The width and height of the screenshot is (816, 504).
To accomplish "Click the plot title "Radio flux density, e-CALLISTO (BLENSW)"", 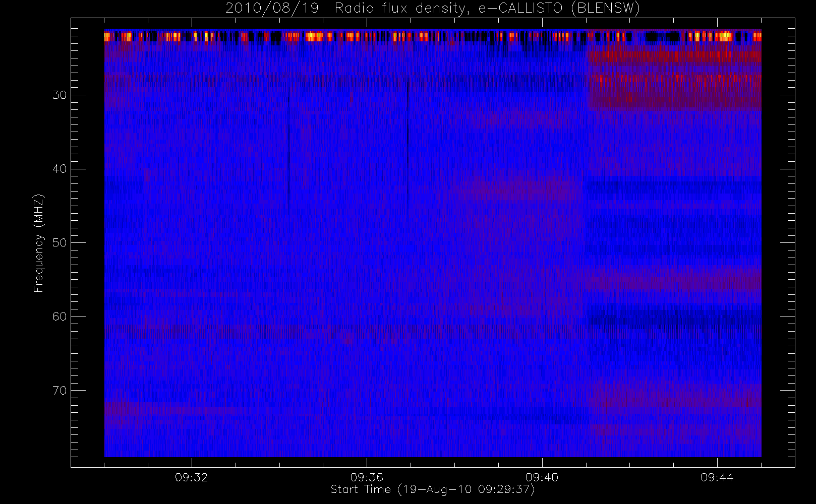I will (x=487, y=9).
